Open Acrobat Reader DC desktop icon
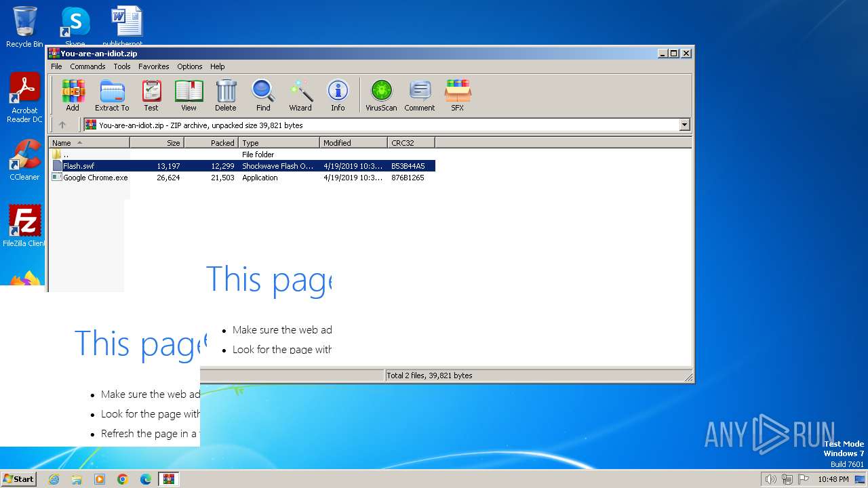 24,98
